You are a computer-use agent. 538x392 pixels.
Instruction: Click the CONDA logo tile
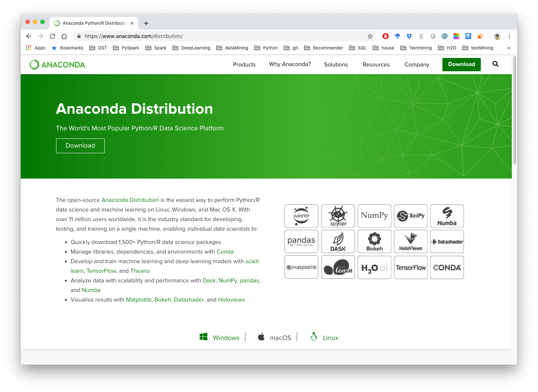[x=447, y=267]
